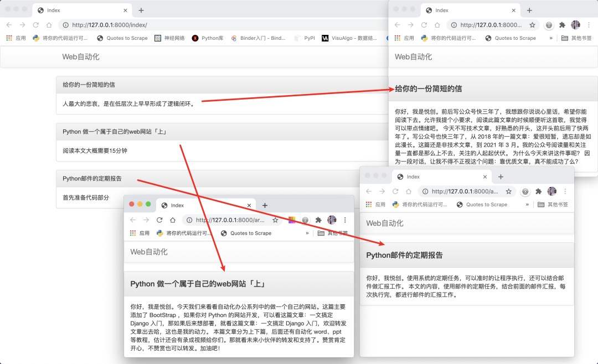Open profile avatar in front window
This screenshot has width=598, height=364.
332,220
